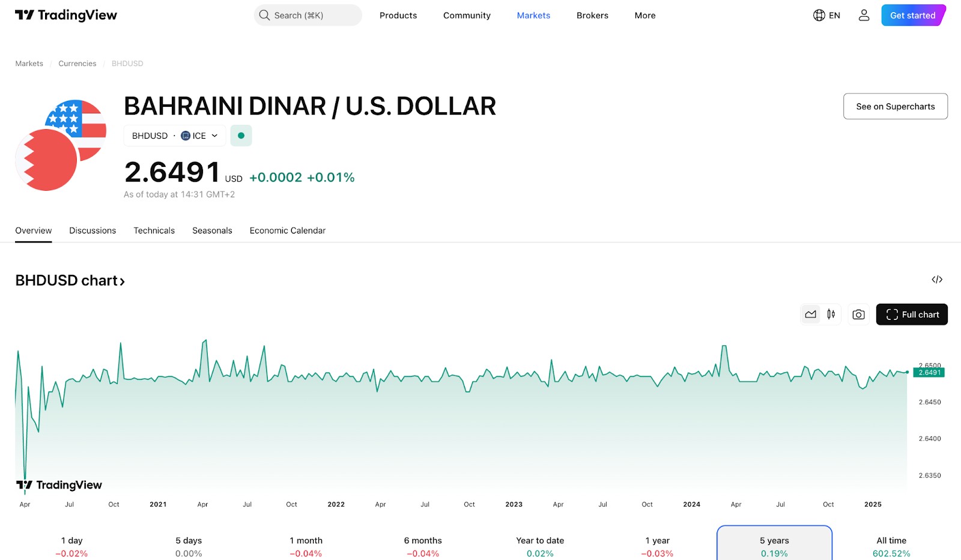Open the Seasonals tab
This screenshot has width=961, height=560.
point(212,230)
